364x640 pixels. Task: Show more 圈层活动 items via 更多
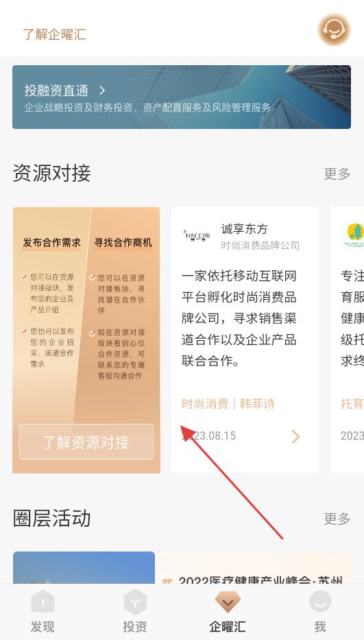point(337,519)
